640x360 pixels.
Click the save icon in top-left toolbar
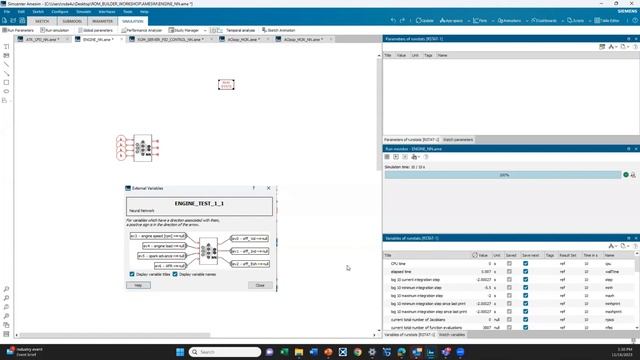point(22,20)
